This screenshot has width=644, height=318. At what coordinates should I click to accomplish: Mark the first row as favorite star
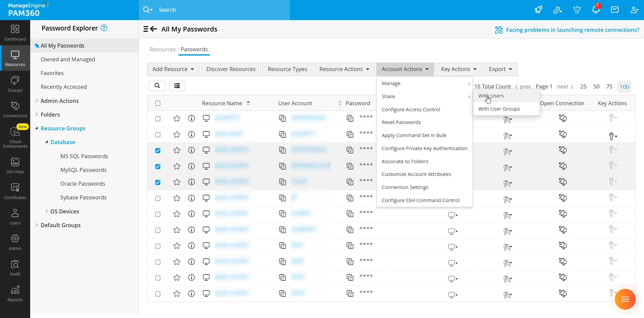177,118
